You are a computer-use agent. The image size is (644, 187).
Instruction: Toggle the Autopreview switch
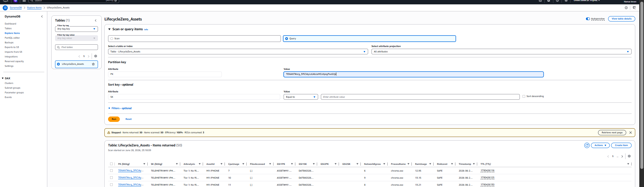588,19
